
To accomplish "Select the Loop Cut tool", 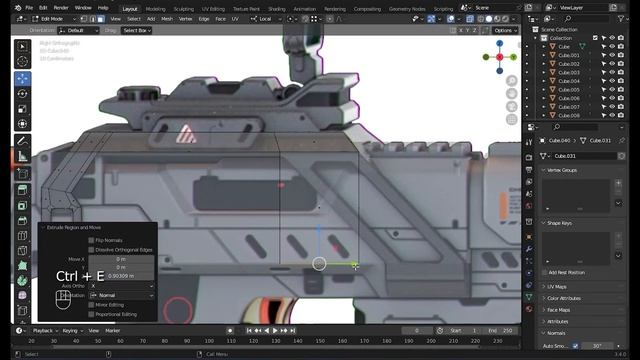I will point(22,236).
